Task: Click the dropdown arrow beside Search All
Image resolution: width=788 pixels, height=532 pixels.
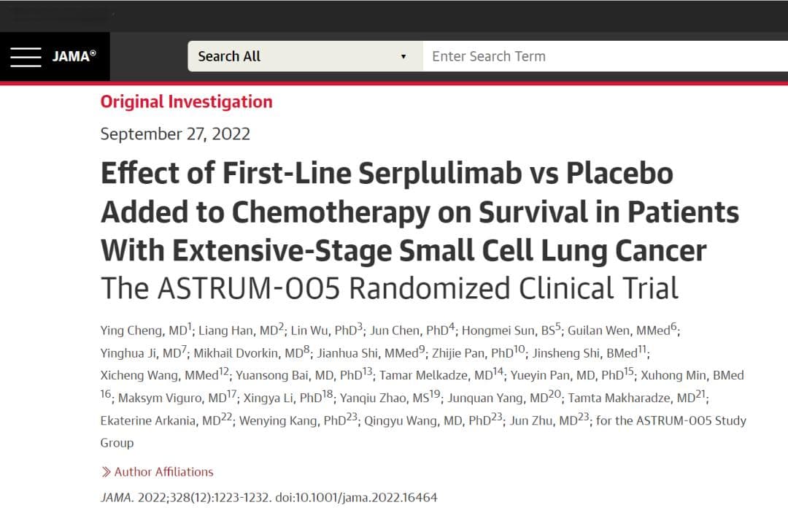Action: (x=403, y=56)
